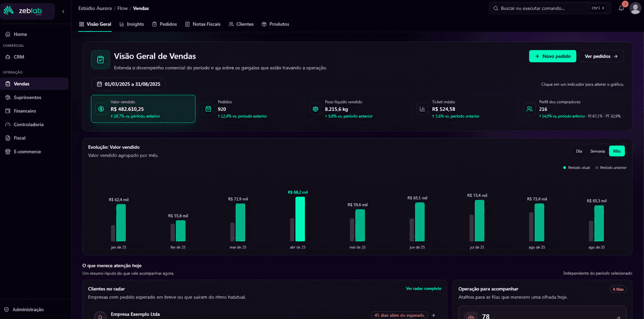Go to the Notas Fiscais tab
Image resolution: width=644 pixels, height=319 pixels.
pyautogui.click(x=203, y=24)
